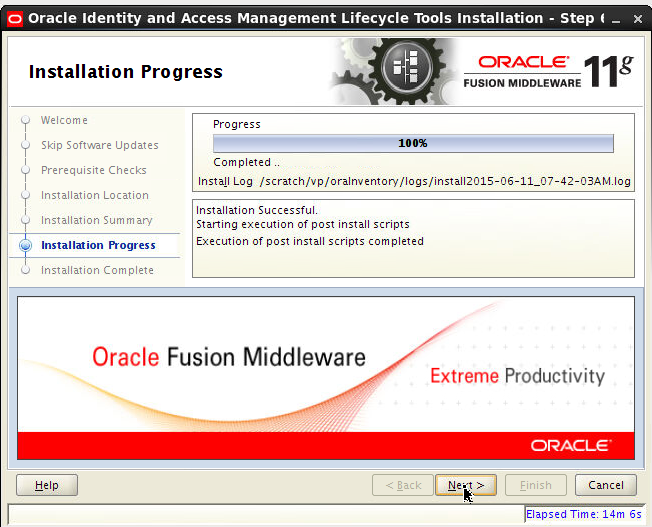This screenshot has width=652, height=527.
Task: Click the 'Completed ..' status text
Action: (x=246, y=162)
